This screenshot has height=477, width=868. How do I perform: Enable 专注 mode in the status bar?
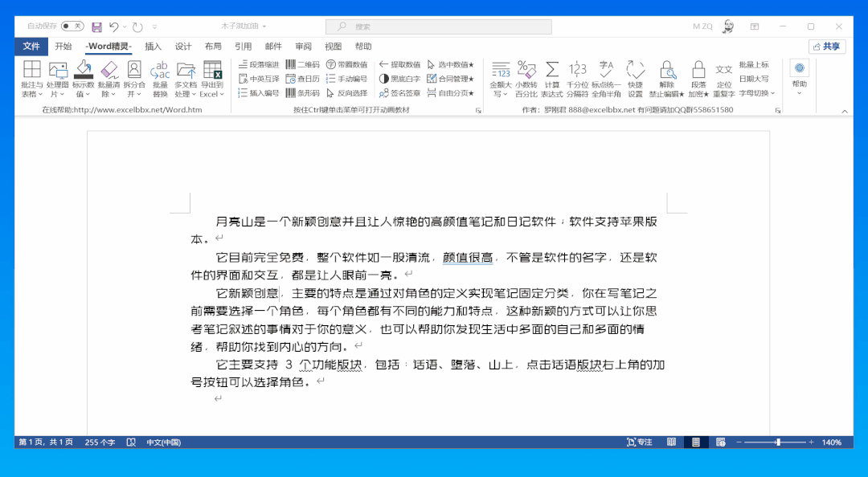639,442
